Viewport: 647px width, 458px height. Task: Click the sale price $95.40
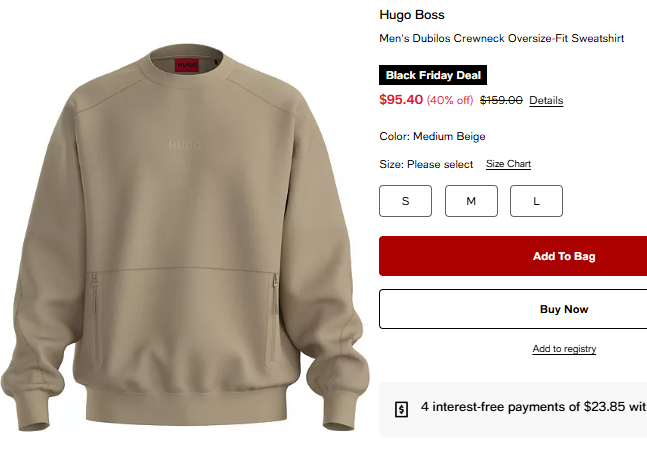point(401,100)
